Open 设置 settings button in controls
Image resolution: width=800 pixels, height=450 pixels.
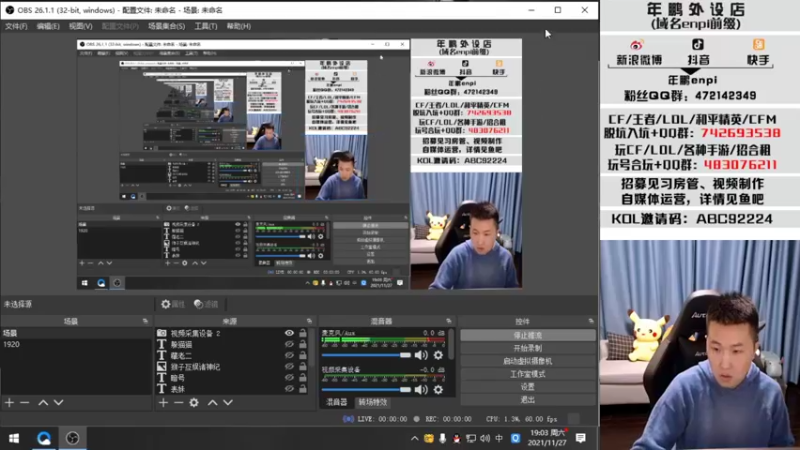point(528,387)
